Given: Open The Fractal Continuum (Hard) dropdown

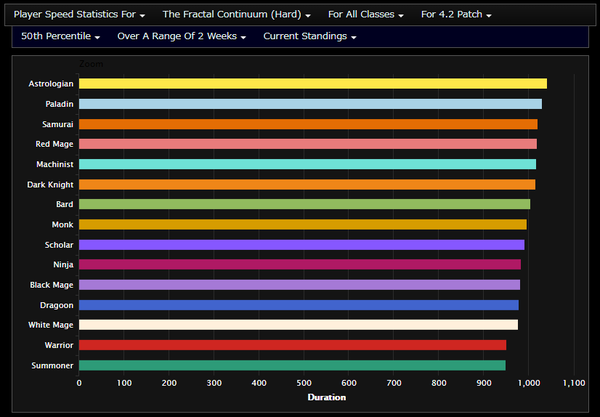Looking at the screenshot, I should click(236, 15).
